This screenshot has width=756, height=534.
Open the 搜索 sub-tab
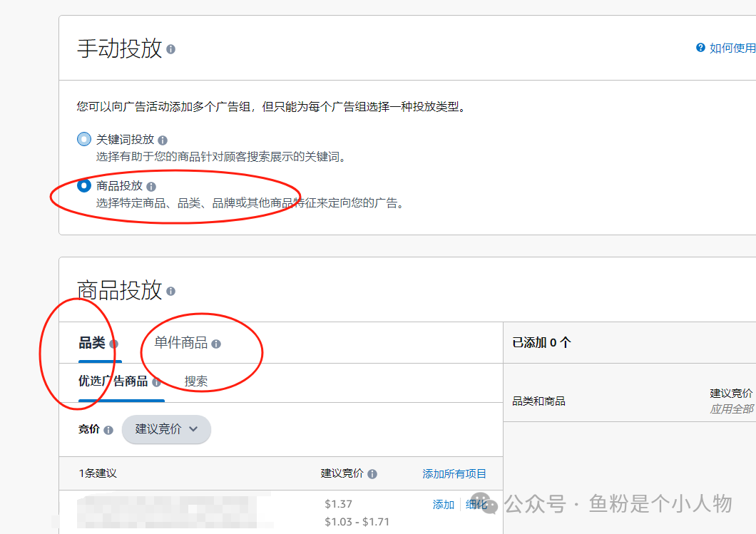tap(195, 381)
